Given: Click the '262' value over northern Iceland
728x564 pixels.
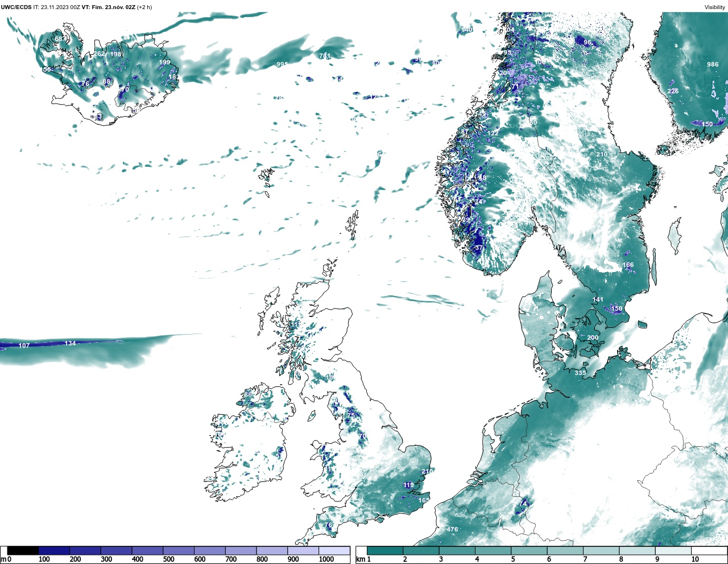Looking at the screenshot, I should pyautogui.click(x=100, y=53).
